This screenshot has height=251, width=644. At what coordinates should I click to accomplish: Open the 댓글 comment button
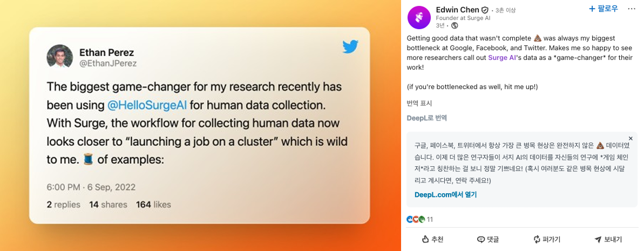(488, 239)
